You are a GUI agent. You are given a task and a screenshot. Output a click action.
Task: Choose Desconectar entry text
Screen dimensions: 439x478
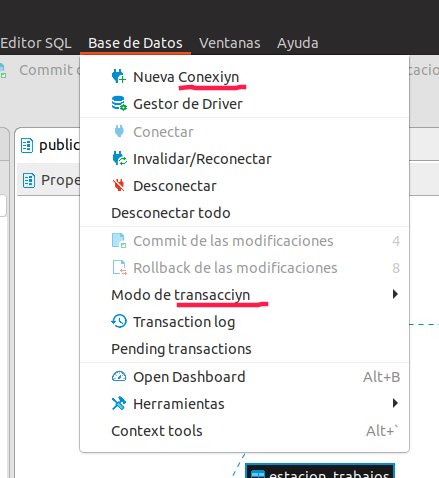click(x=175, y=186)
